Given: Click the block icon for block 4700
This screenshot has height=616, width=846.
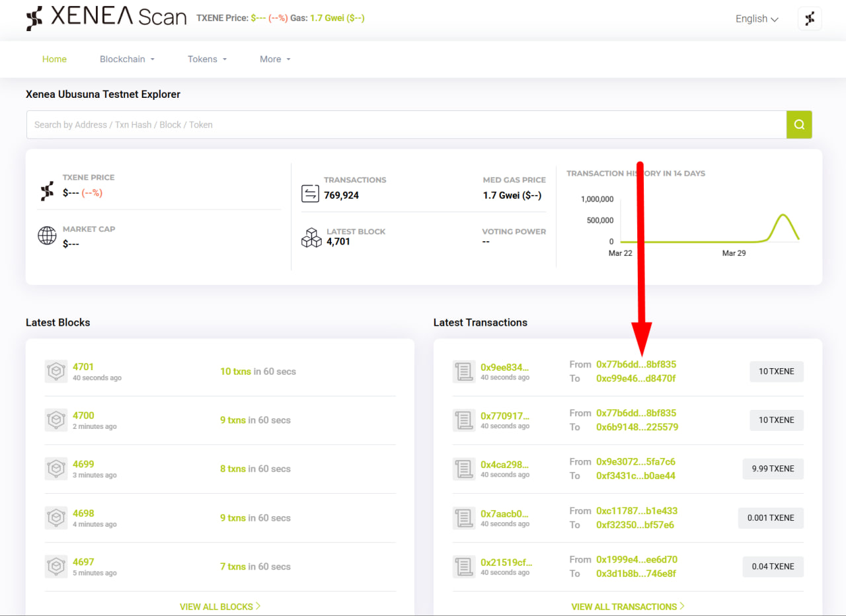Looking at the screenshot, I should click(56, 420).
